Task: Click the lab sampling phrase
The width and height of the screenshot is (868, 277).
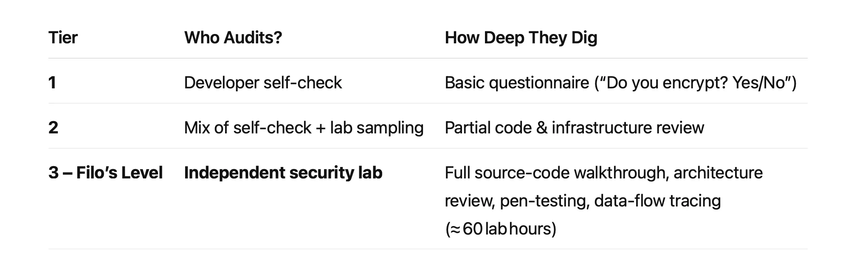Action: tap(377, 128)
